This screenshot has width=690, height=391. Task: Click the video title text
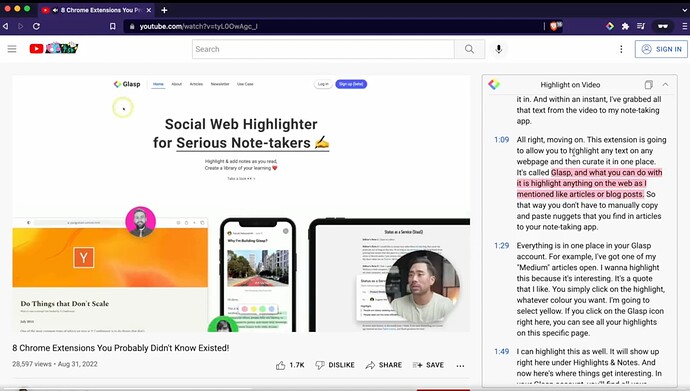[121, 348]
